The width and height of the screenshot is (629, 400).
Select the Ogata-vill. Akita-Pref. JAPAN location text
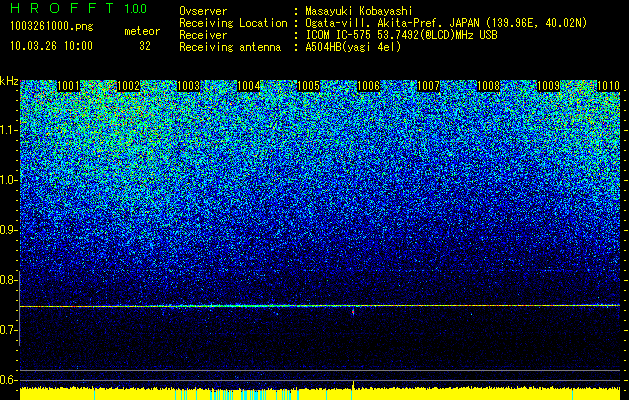pyautogui.click(x=446, y=23)
